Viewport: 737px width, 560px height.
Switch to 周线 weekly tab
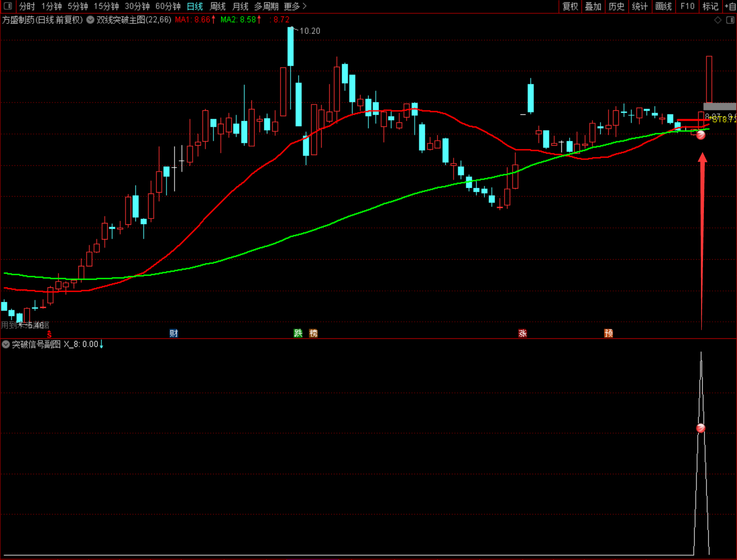click(x=218, y=6)
